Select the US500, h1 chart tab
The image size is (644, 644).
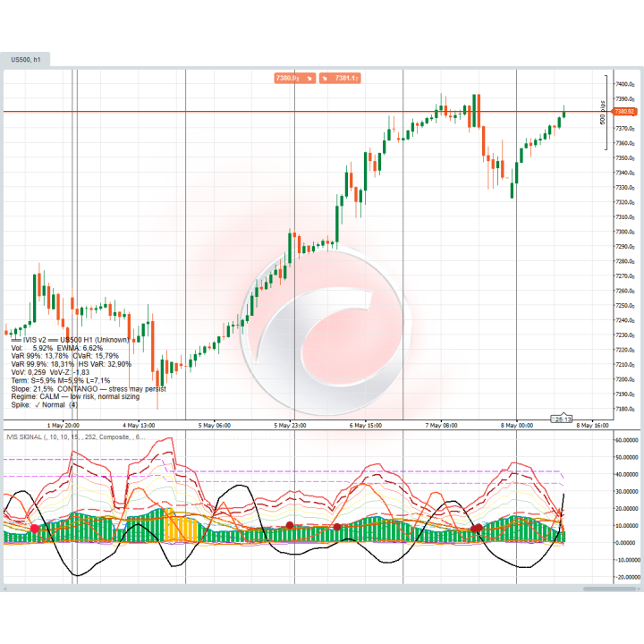25,60
